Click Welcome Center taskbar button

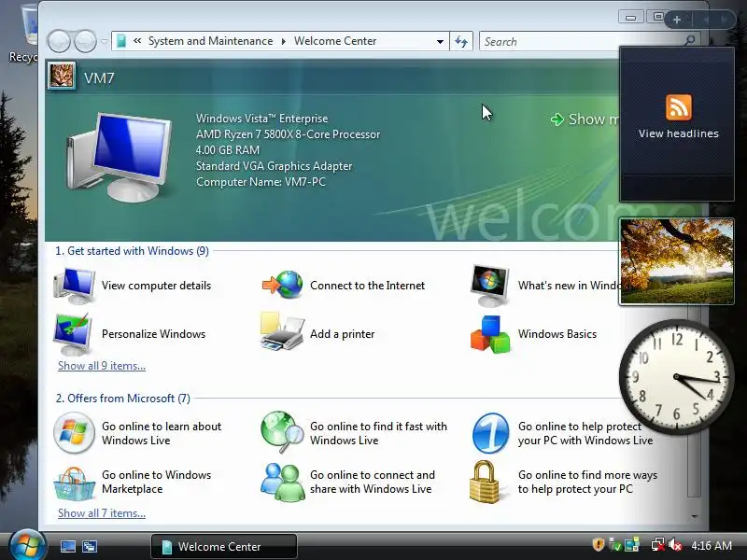[224, 546]
